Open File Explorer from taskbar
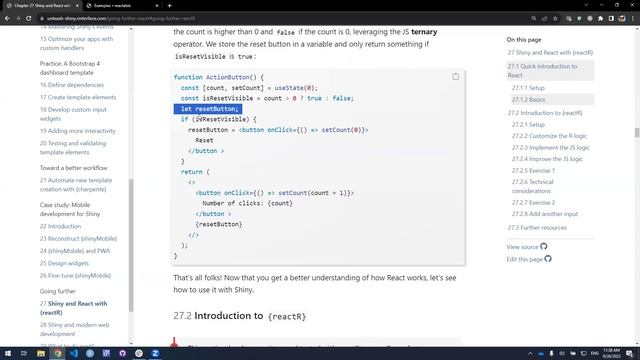640x360 pixels. click(41, 353)
